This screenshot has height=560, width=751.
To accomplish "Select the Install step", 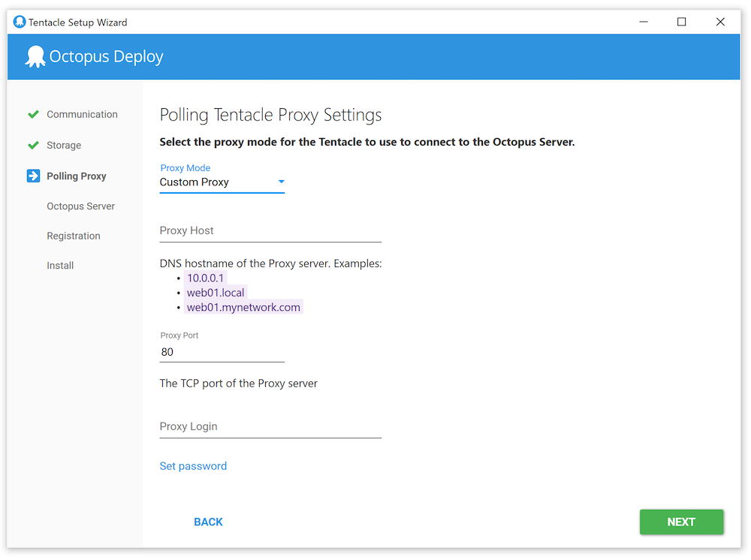I will 60,266.
